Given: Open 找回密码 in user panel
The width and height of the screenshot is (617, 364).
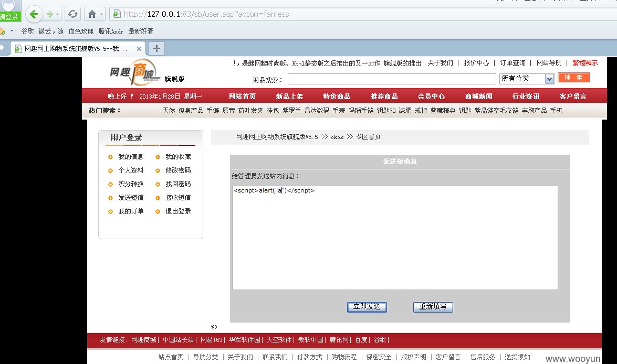Looking at the screenshot, I should (178, 184).
